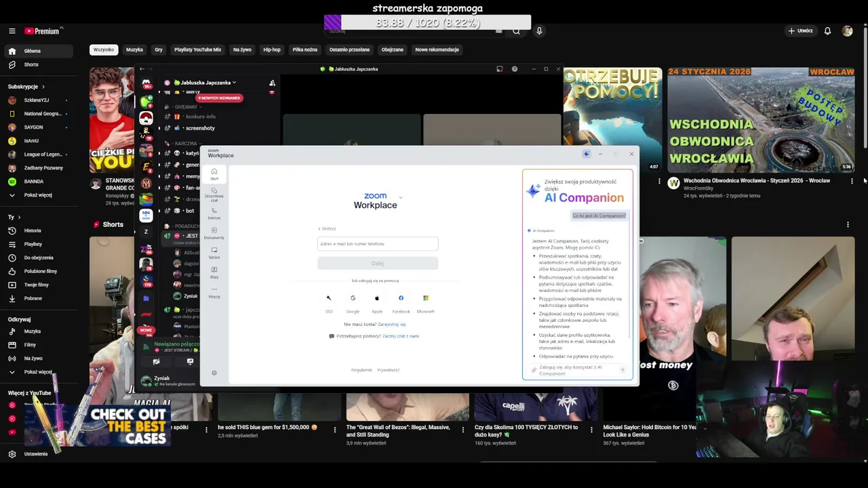The image size is (868, 488).
Task: Select Hip-hop filter chip
Action: point(272,49)
